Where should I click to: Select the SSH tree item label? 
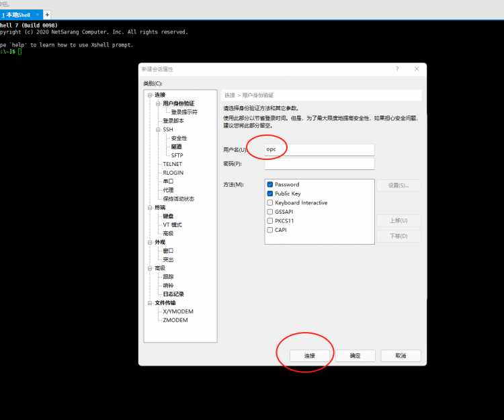click(168, 130)
